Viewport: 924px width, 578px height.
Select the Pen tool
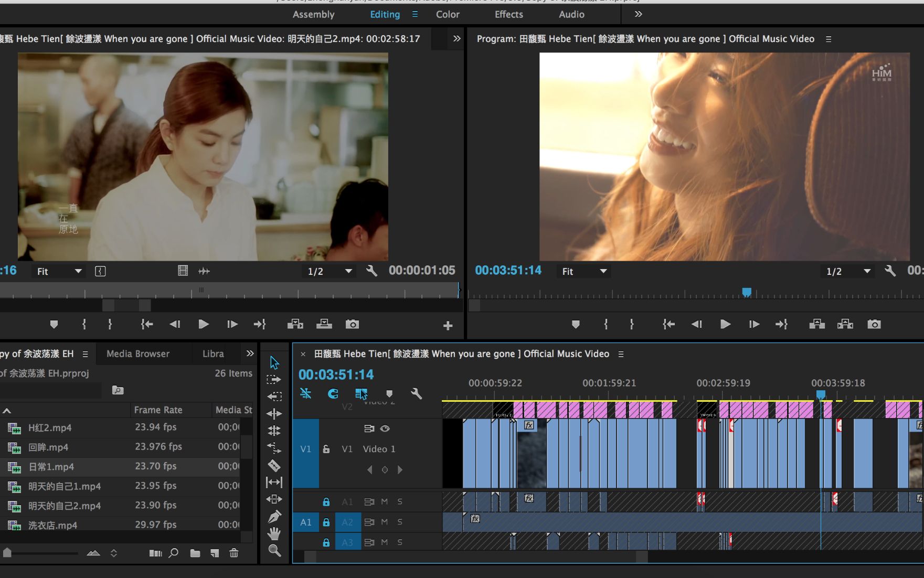274,517
